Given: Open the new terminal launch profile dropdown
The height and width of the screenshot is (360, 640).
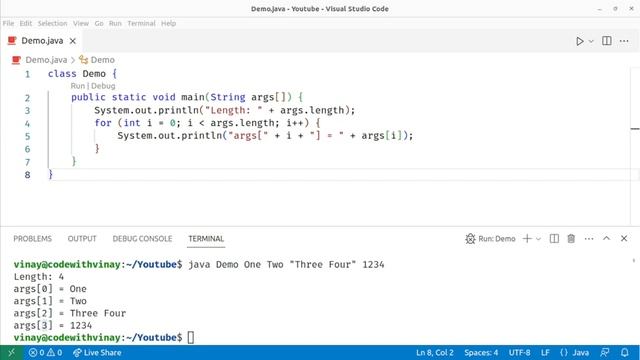Looking at the screenshot, I should 538,239.
